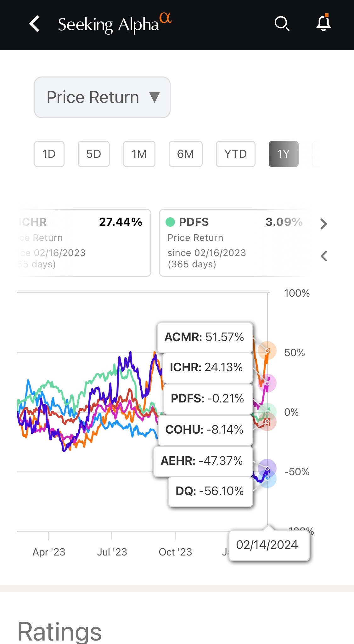Show next ticker card with right chevron
The image size is (354, 644).
coord(323,224)
